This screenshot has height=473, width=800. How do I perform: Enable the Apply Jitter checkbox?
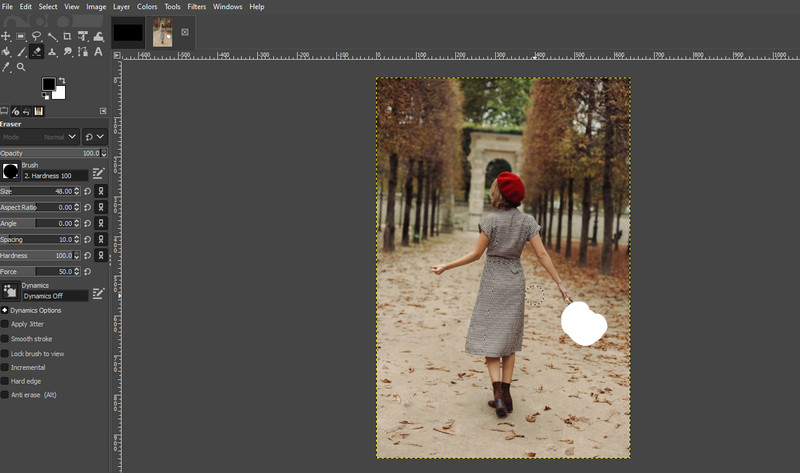click(x=5, y=324)
